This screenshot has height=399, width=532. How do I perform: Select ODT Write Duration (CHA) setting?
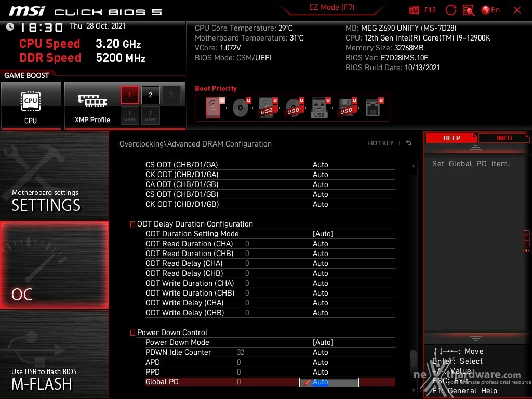tap(270, 283)
